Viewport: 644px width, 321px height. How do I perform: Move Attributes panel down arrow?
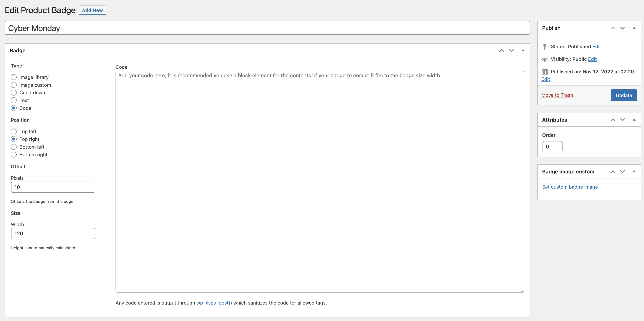coord(622,120)
